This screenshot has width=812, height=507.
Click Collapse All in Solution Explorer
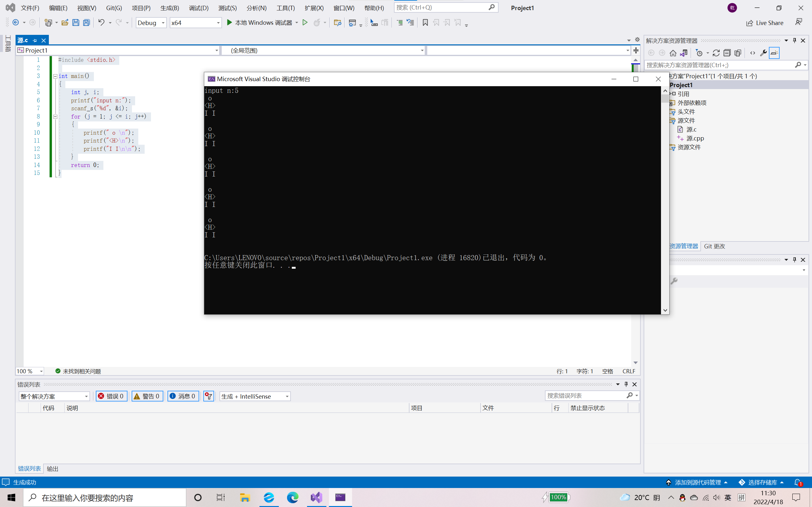pyautogui.click(x=727, y=53)
